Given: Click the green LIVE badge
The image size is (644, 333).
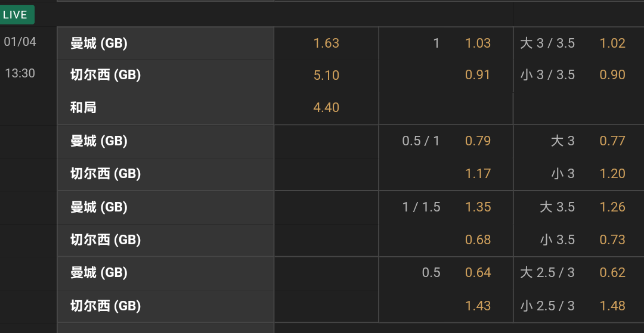Looking at the screenshot, I should click(16, 15).
